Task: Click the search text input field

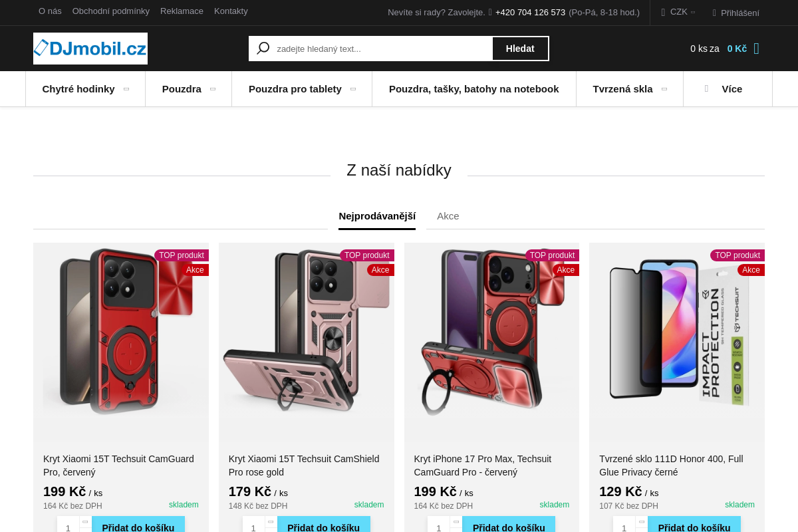Action: (x=382, y=49)
